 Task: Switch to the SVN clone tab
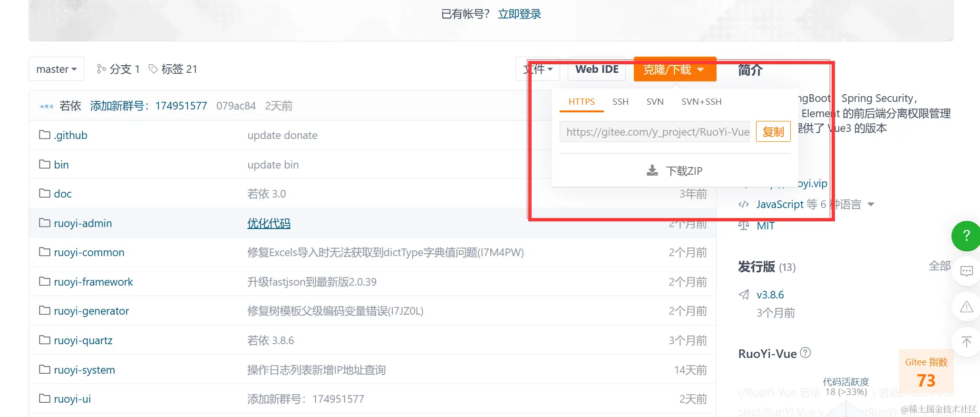[655, 101]
